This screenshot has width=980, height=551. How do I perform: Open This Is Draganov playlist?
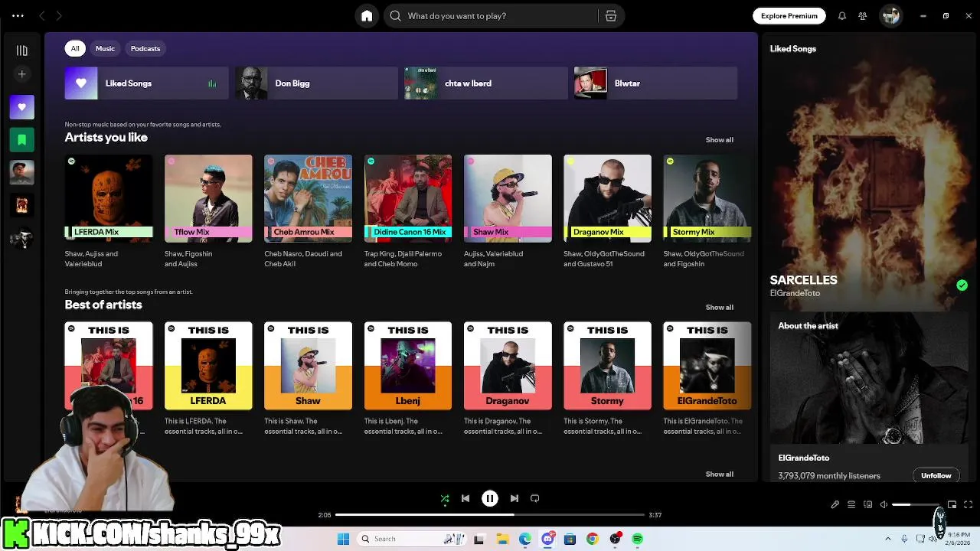(508, 379)
